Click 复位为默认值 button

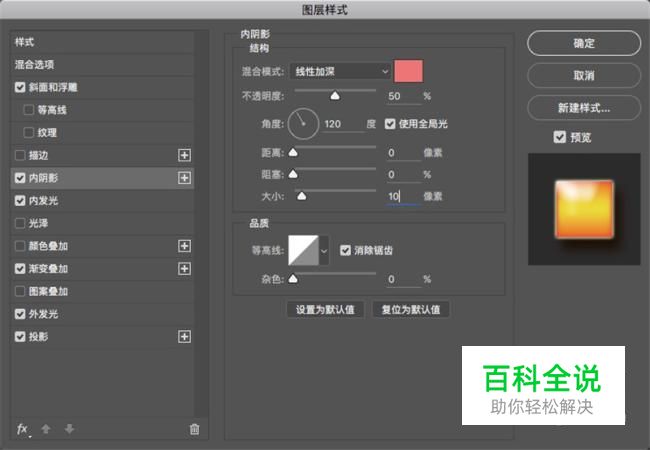coord(411,310)
